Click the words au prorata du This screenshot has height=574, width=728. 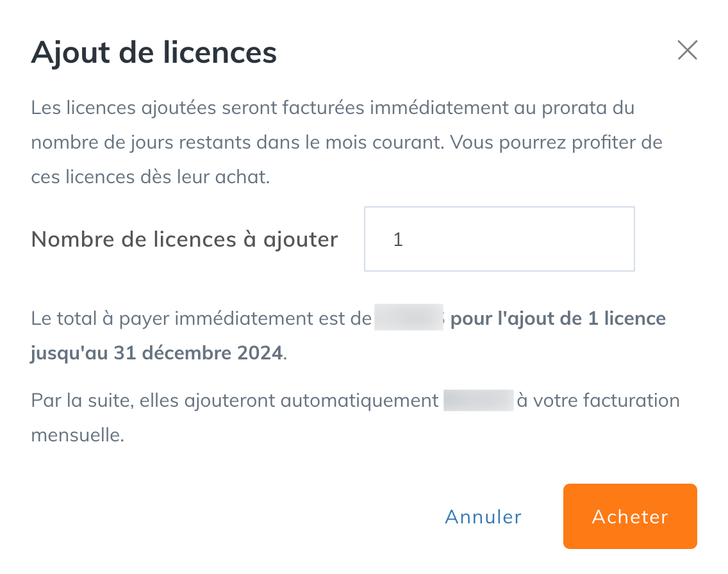(574, 108)
